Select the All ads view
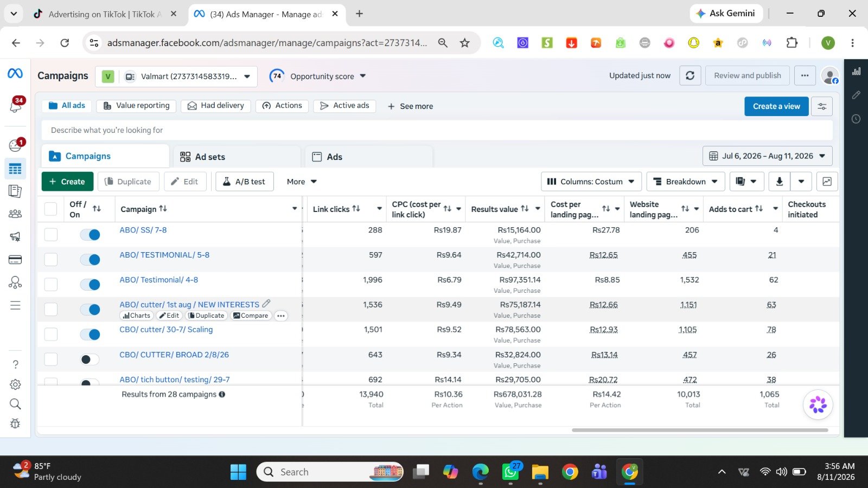The height and width of the screenshot is (488, 868). pos(67,106)
